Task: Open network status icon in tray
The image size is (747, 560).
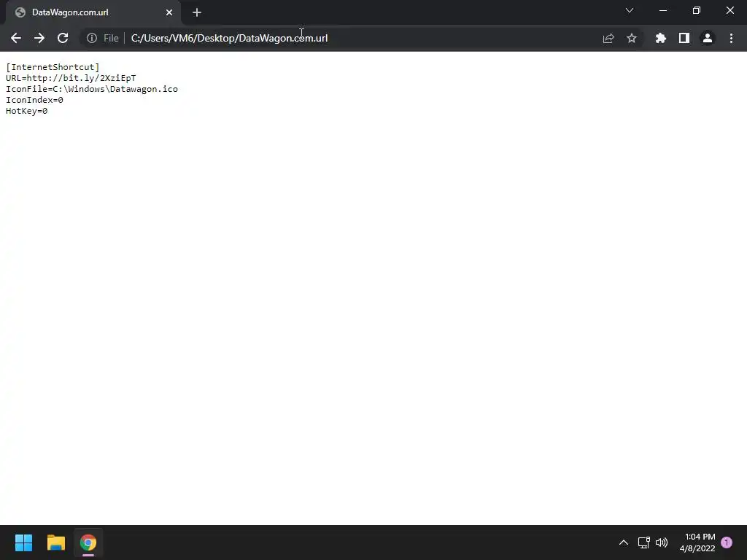Action: click(643, 542)
